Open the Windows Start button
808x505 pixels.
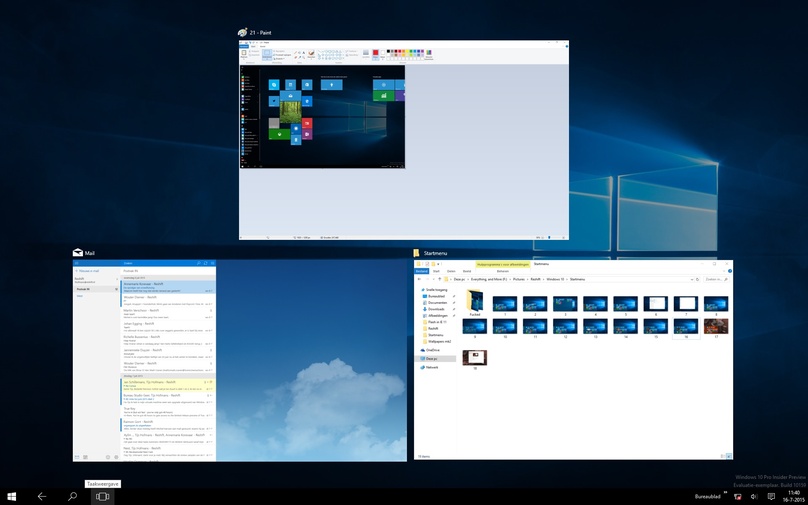[x=11, y=496]
